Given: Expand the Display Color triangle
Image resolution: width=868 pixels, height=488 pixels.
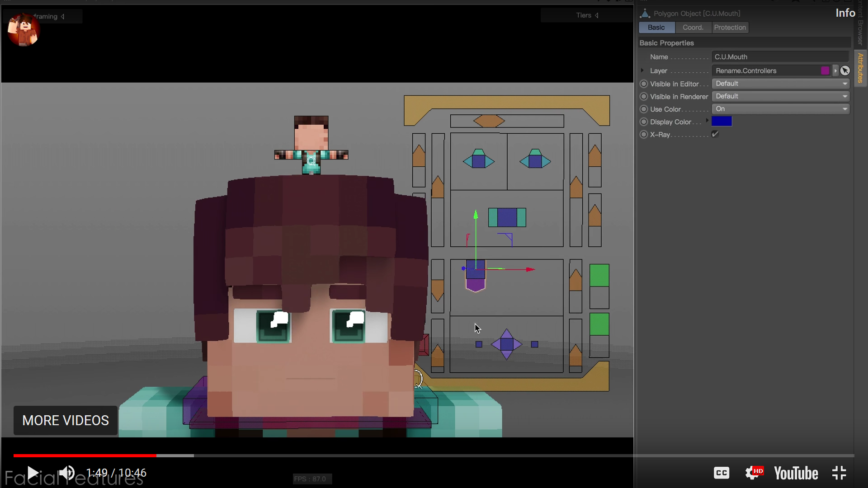Looking at the screenshot, I should [x=707, y=120].
